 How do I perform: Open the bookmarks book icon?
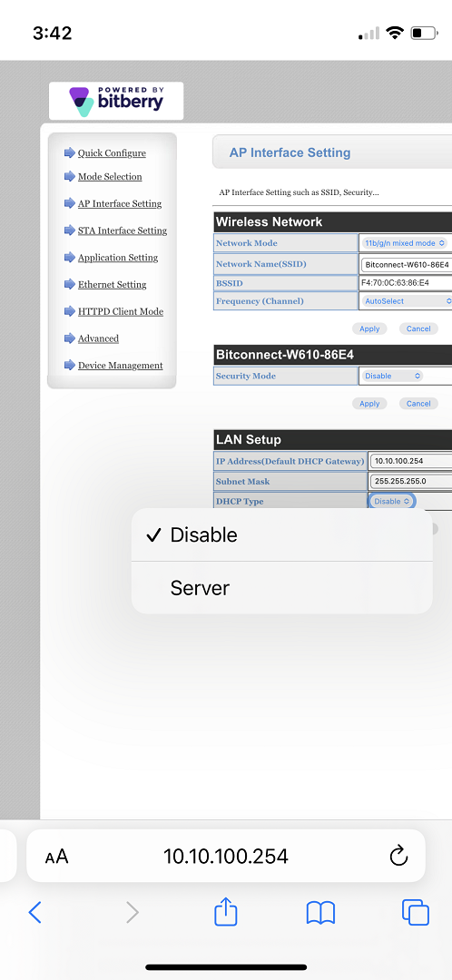tap(320, 913)
